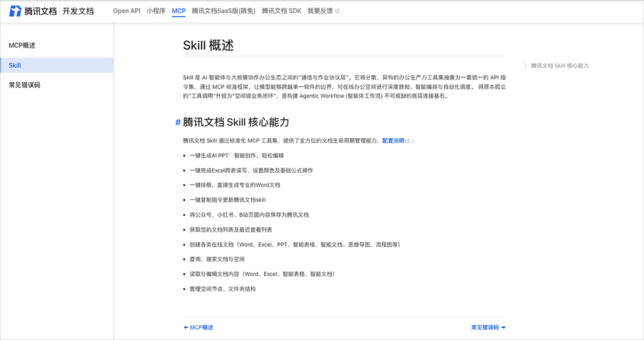Click the 腾讯文档 Skill 核心能力 heading text
This screenshot has height=340, width=644.
(236, 122)
